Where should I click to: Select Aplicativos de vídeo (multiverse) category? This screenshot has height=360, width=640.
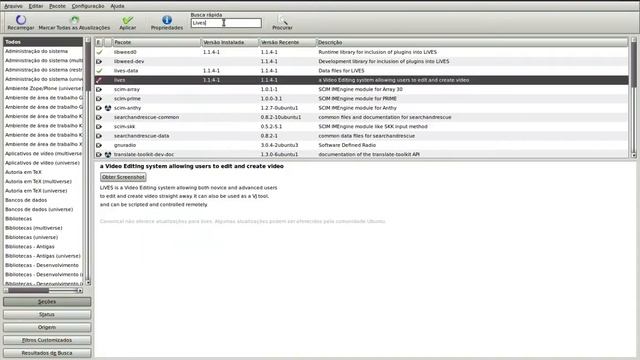click(43, 153)
